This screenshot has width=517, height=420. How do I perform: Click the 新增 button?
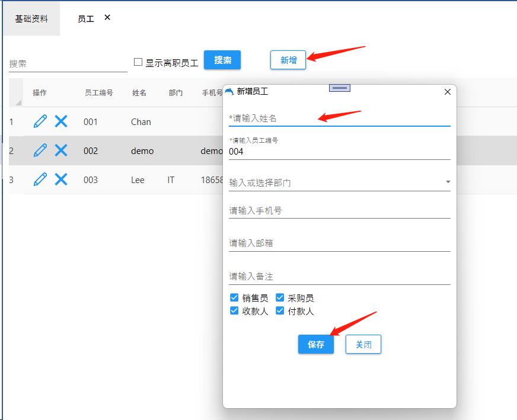coord(288,60)
